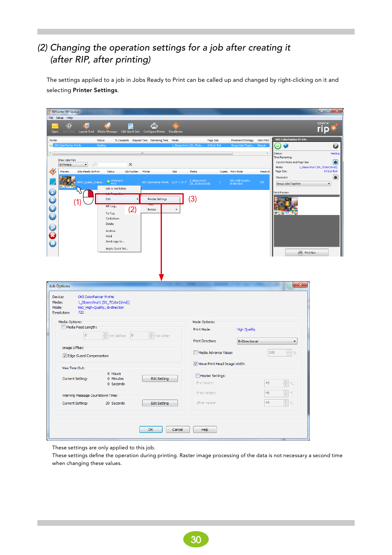Click the move-to-top arrow in left sidebar
392x555 pixels.
pos(53,192)
